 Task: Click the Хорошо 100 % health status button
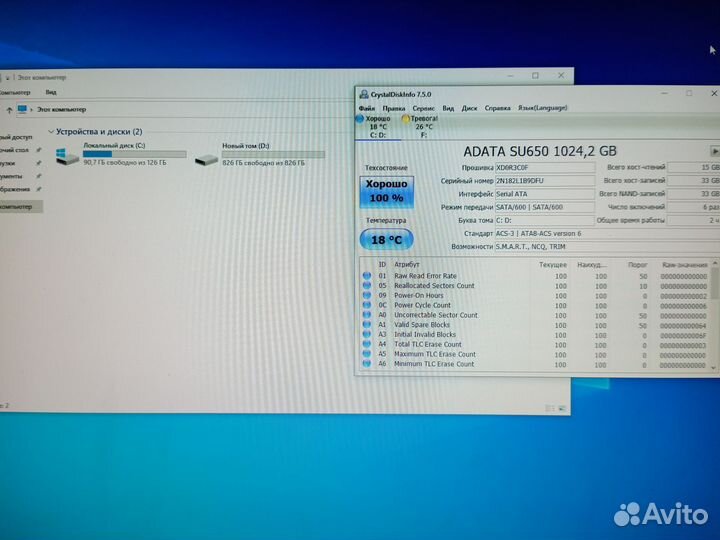[x=386, y=191]
